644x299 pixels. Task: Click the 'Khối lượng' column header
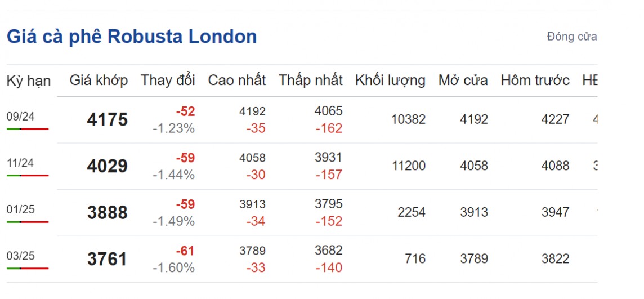click(x=390, y=81)
